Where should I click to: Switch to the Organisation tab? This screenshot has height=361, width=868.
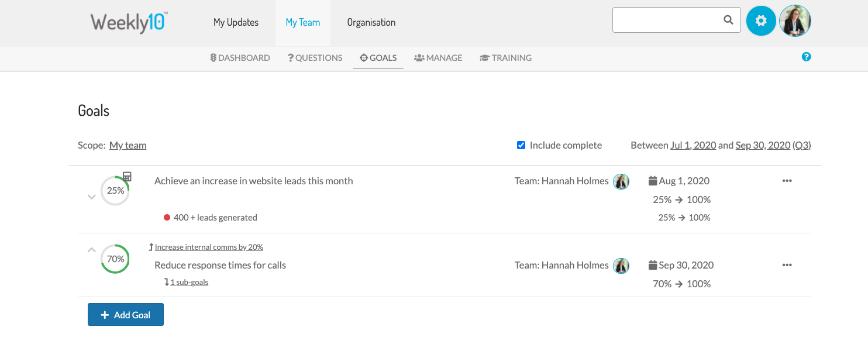tap(371, 22)
